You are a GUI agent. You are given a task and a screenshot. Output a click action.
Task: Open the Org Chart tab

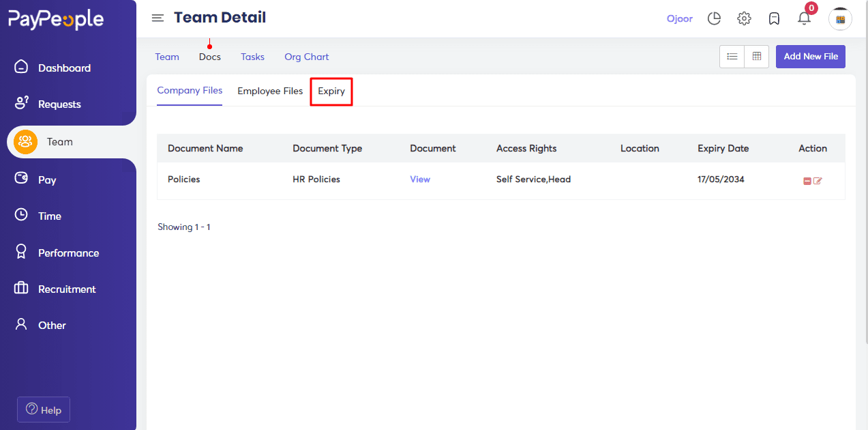307,57
